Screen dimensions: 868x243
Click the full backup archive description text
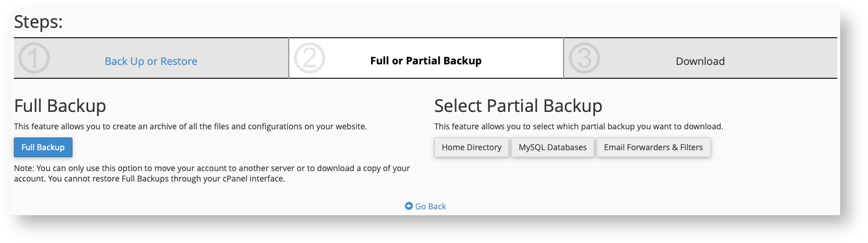[190, 126]
